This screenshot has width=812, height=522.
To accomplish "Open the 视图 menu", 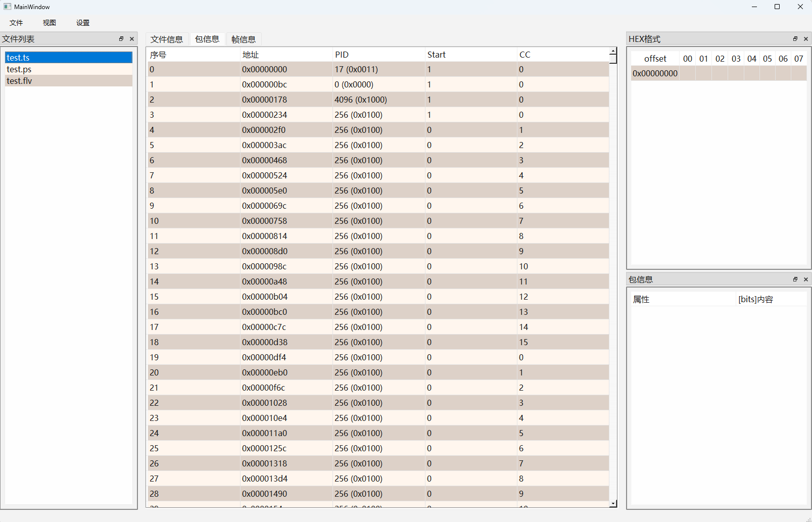I will tap(50, 23).
